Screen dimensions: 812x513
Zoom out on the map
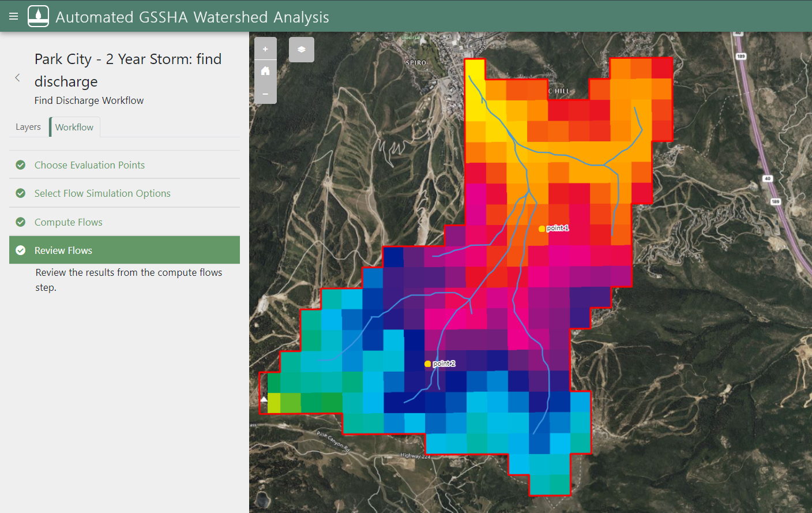click(x=265, y=94)
